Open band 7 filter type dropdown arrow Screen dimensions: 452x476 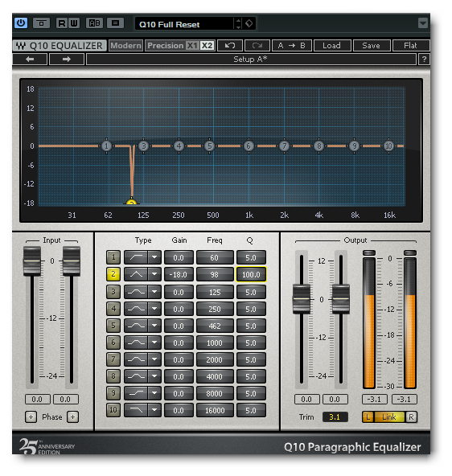click(x=154, y=359)
